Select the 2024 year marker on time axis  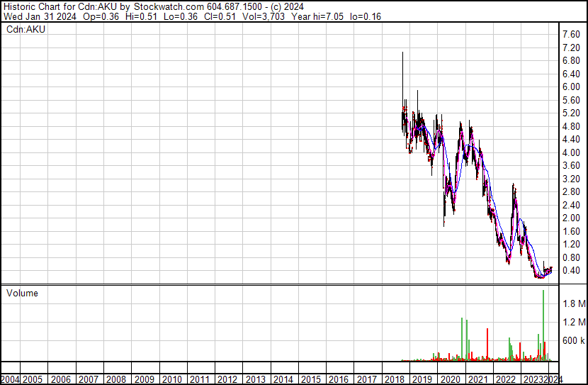(x=555, y=379)
